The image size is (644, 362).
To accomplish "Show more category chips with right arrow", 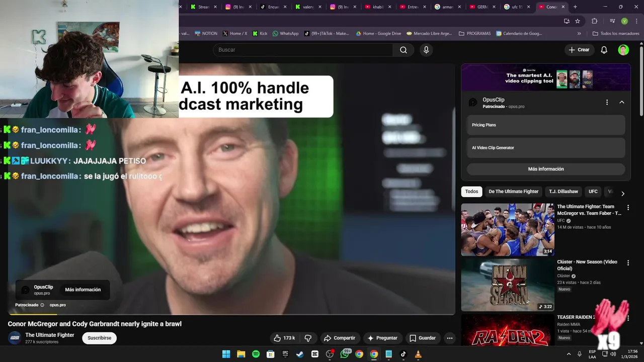I will 622,194.
